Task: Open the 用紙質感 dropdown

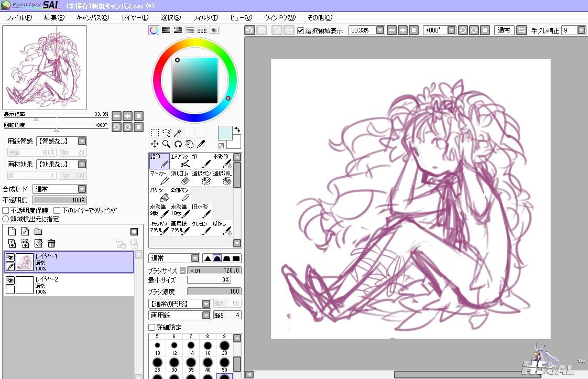Action: point(61,141)
